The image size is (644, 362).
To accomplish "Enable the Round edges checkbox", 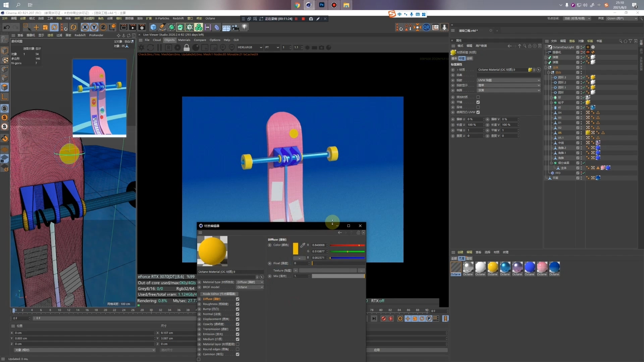I will pyautogui.click(x=237, y=349).
